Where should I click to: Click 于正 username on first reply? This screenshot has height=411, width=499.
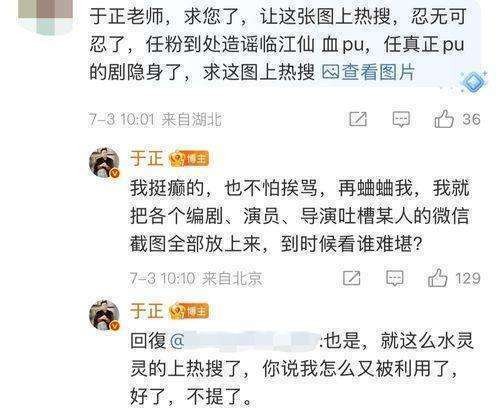click(x=147, y=158)
